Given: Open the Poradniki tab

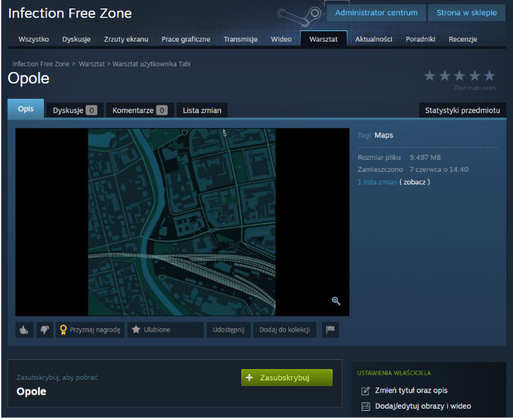Looking at the screenshot, I should pos(420,39).
